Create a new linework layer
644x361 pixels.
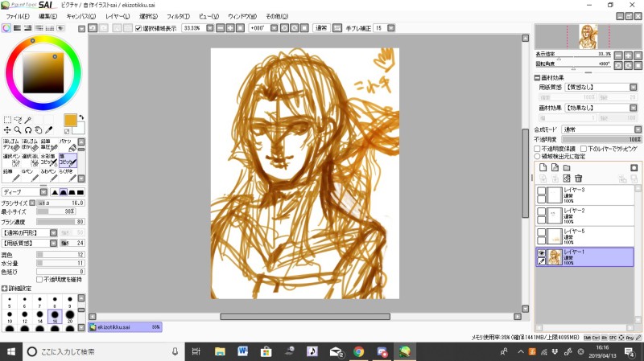(555, 167)
